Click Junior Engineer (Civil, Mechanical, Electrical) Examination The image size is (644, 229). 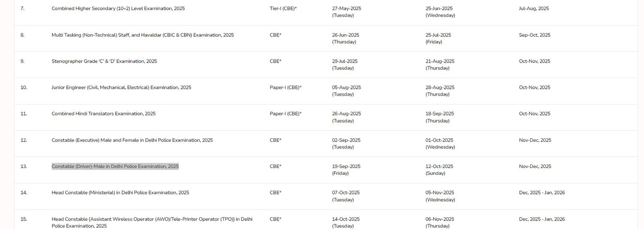(122, 87)
